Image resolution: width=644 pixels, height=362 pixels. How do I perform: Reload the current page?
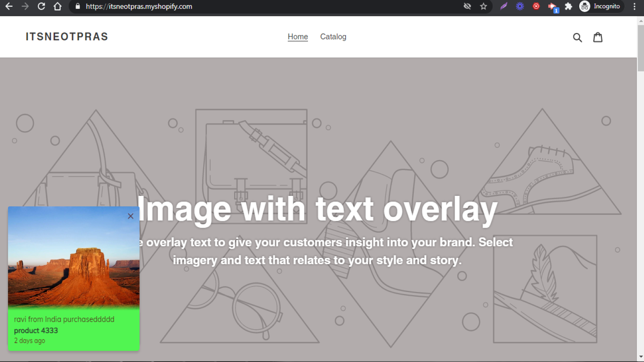41,6
